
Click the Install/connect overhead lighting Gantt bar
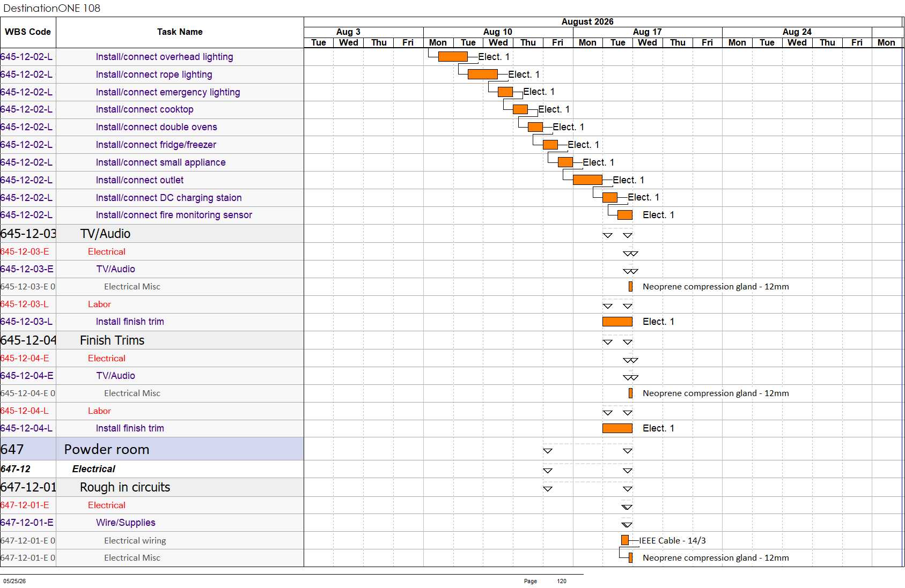(453, 57)
